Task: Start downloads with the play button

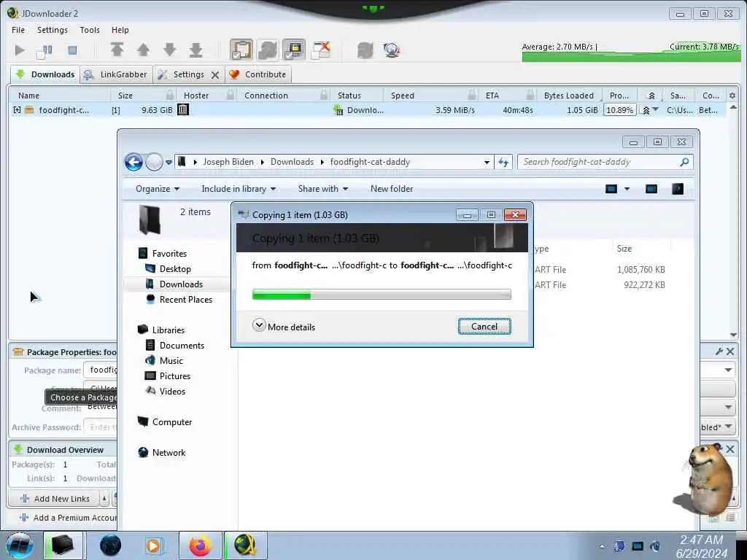Action: (20, 50)
